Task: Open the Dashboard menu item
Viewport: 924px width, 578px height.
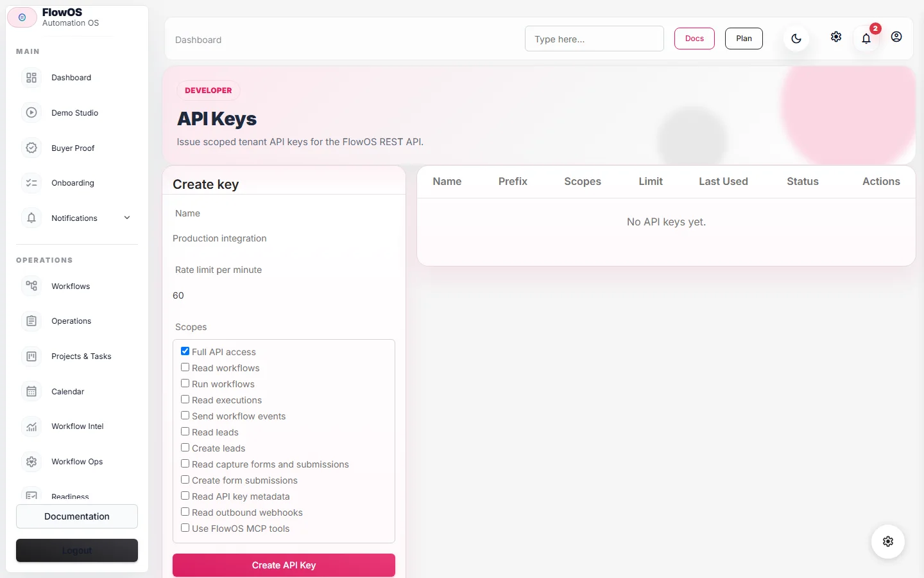Action: point(77,78)
